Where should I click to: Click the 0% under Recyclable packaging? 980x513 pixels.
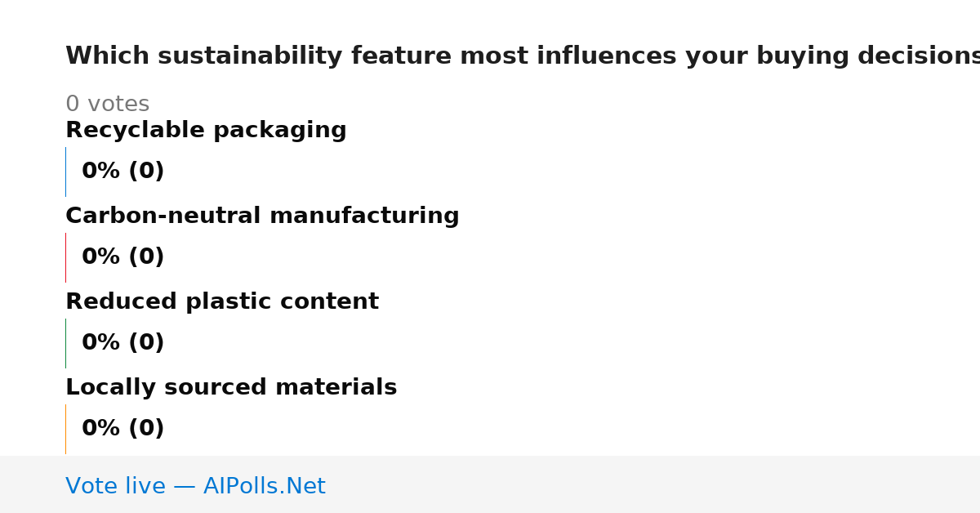(101, 172)
